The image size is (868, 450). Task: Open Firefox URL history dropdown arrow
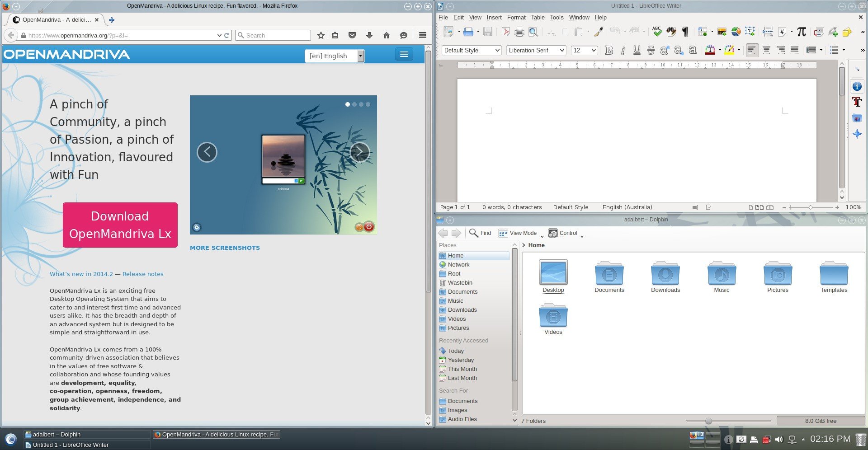coord(219,35)
